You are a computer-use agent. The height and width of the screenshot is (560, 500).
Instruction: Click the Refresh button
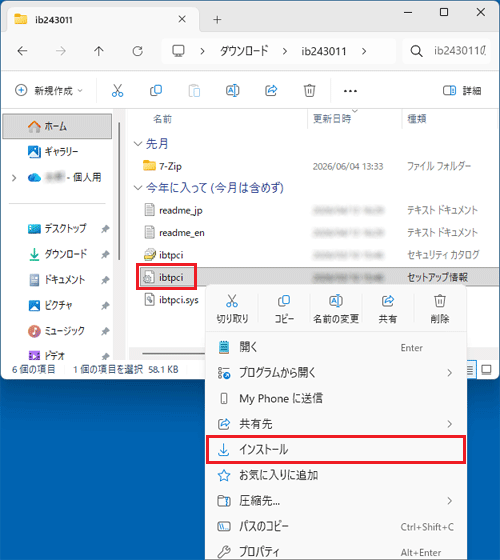pos(138,51)
